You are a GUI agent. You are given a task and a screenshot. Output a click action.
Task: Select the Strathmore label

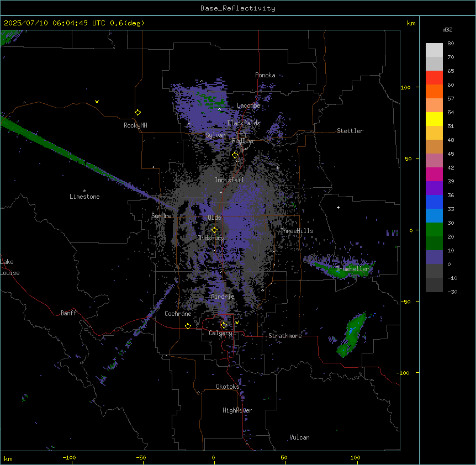click(285, 336)
